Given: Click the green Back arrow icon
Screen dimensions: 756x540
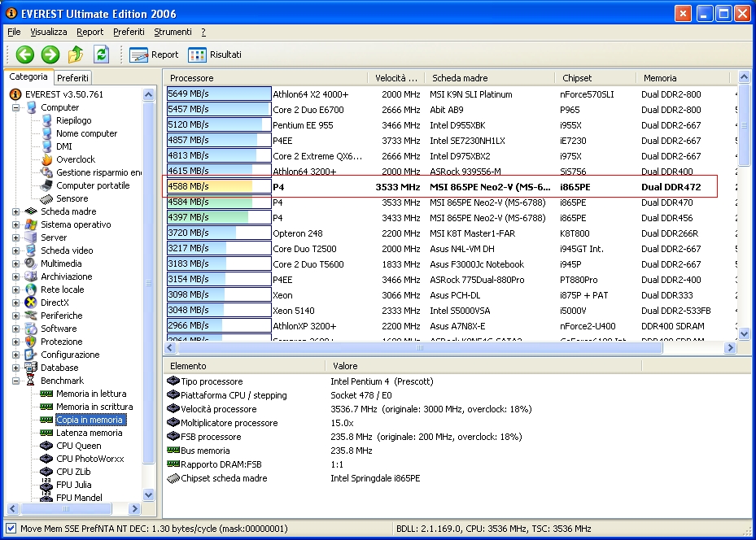Looking at the screenshot, I should pyautogui.click(x=25, y=54).
